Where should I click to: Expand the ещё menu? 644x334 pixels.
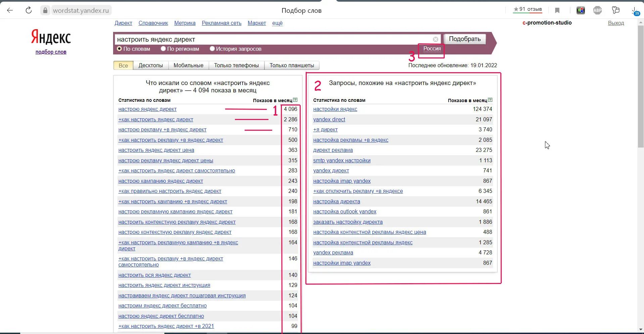tap(277, 23)
